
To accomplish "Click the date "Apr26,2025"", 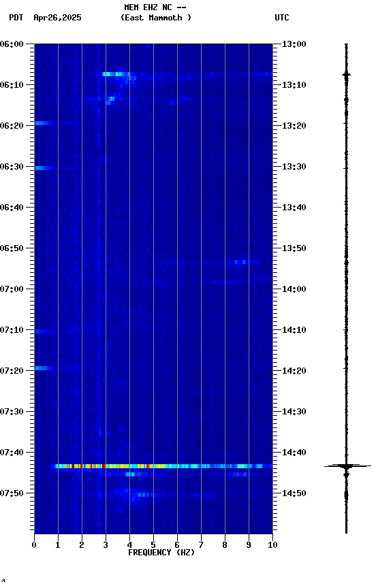I will [x=57, y=18].
